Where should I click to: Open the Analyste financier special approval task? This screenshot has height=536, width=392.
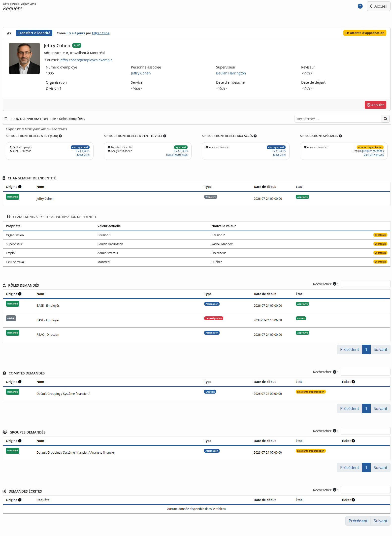(x=343, y=151)
